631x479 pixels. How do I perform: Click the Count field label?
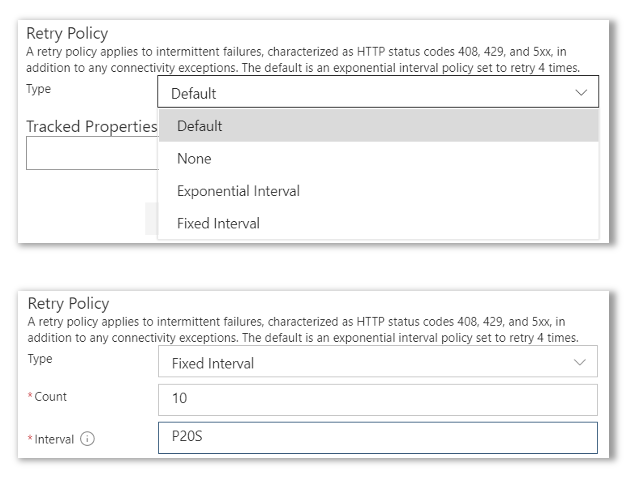pos(50,397)
